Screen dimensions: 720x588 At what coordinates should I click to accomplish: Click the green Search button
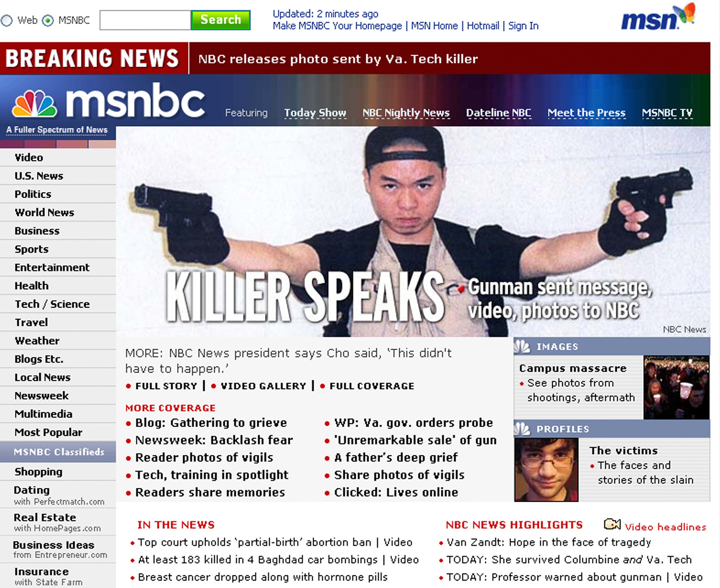point(220,20)
